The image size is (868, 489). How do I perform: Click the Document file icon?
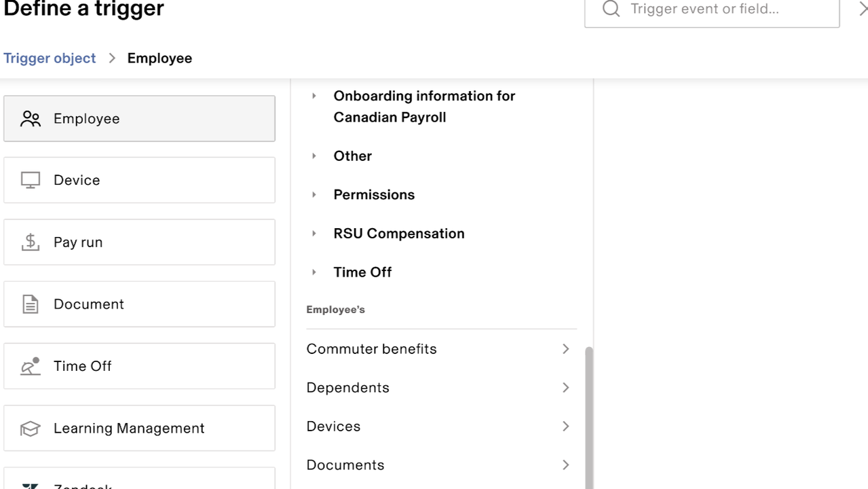coord(30,304)
